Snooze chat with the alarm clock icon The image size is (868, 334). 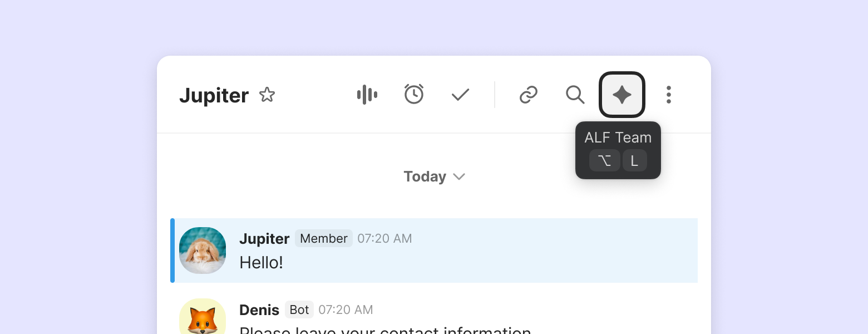coord(414,95)
